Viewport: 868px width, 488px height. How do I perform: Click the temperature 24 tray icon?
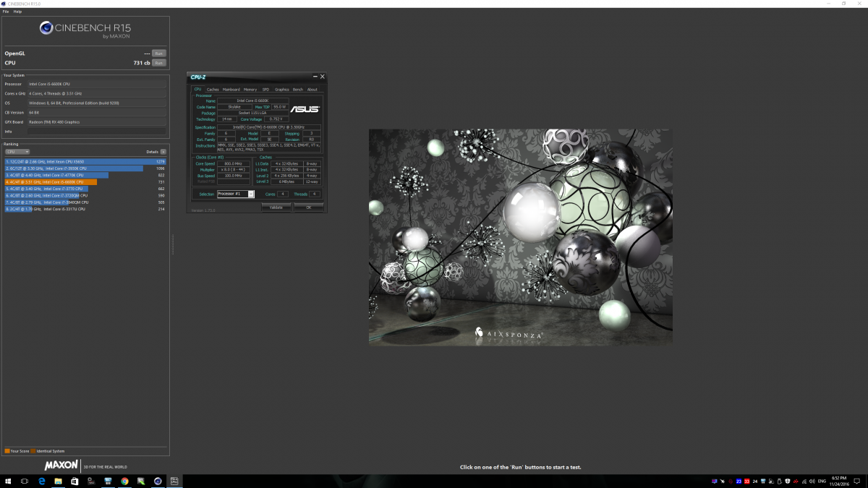coord(755,481)
